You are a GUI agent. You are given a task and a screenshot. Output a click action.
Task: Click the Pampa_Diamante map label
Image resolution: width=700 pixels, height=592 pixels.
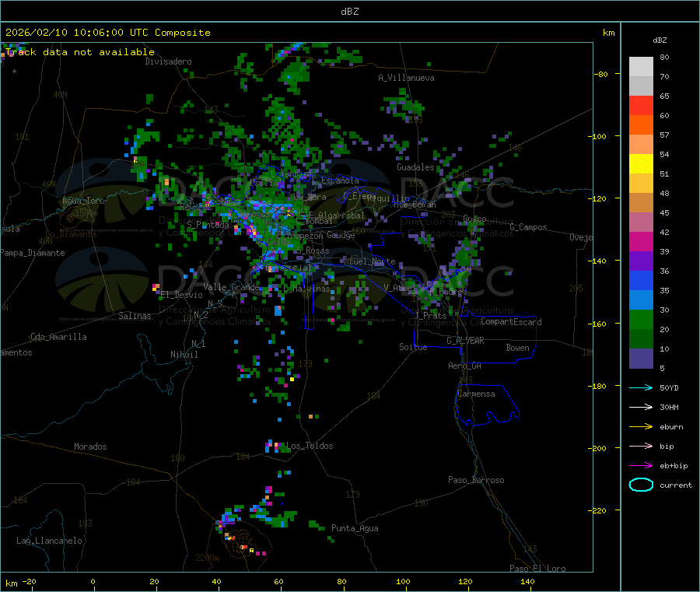[x=33, y=253]
